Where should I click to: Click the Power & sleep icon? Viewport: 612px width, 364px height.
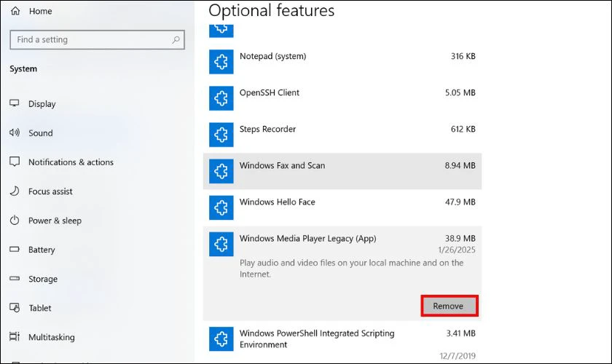click(x=15, y=221)
